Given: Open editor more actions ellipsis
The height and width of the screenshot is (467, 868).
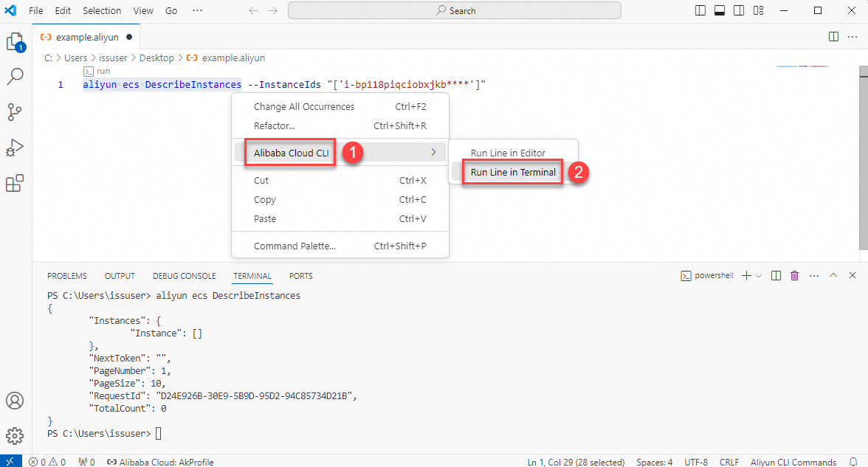Looking at the screenshot, I should coord(852,37).
